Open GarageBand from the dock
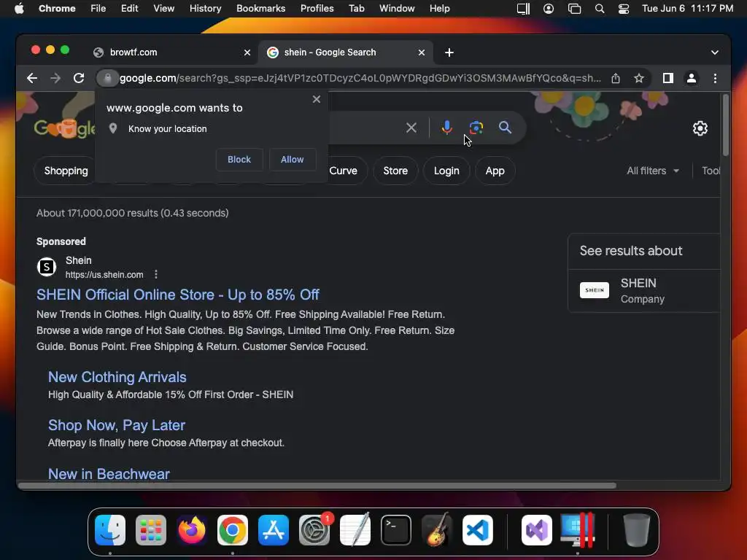This screenshot has height=560, width=747. coord(437,530)
